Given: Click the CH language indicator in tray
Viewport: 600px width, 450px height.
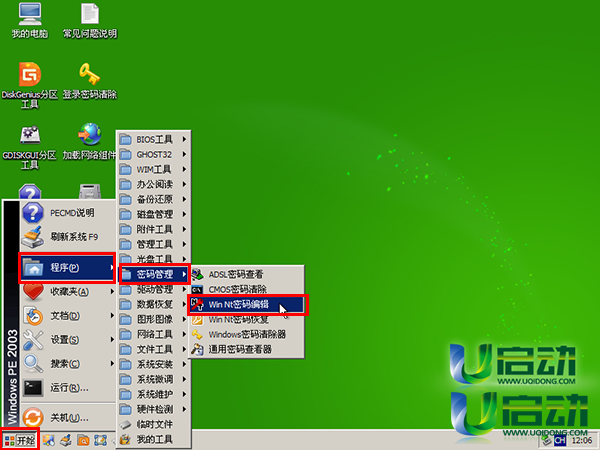Looking at the screenshot, I should tap(560, 440).
